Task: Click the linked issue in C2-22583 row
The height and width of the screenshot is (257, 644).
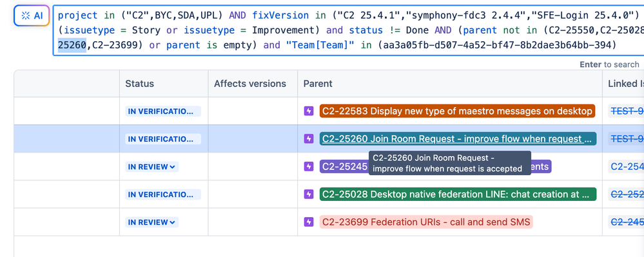Action: (x=627, y=111)
